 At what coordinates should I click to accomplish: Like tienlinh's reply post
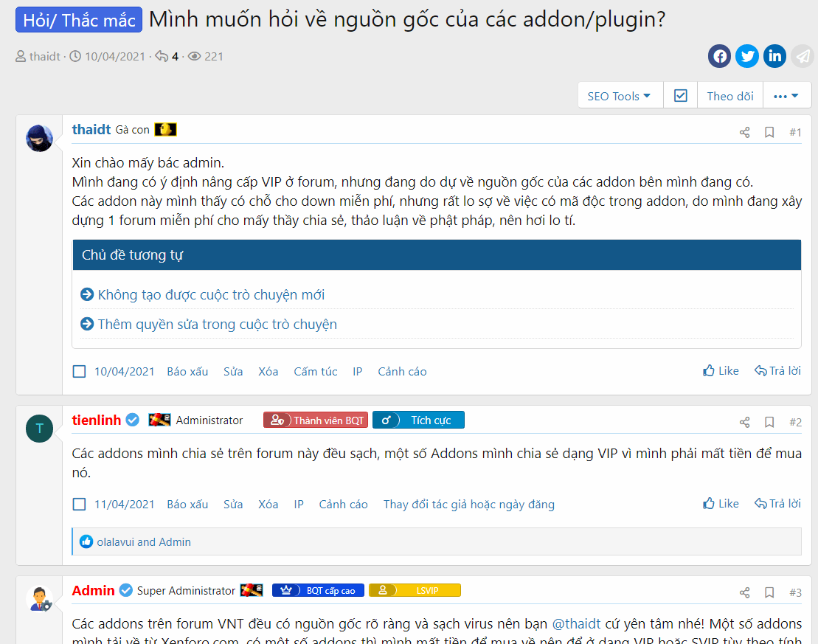(721, 504)
